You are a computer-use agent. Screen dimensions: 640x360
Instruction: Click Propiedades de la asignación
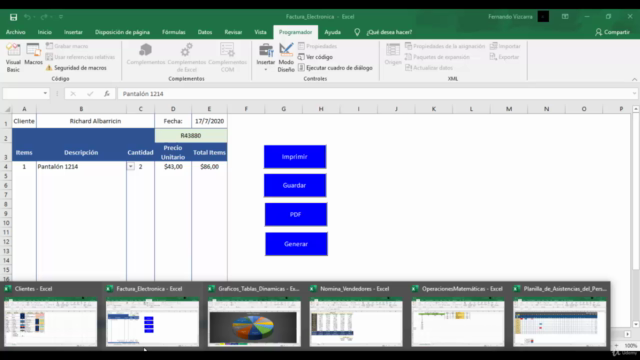click(445, 46)
